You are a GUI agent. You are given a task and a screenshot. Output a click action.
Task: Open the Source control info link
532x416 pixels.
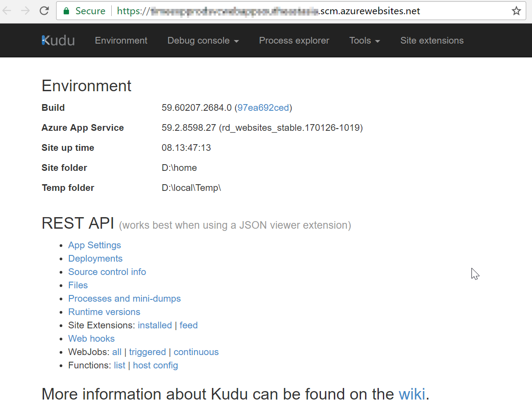point(107,272)
